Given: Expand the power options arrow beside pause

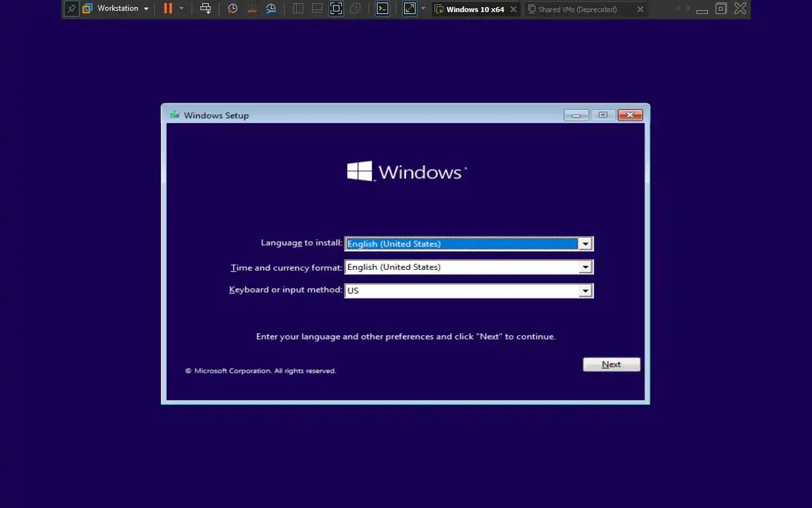Looking at the screenshot, I should (181, 9).
